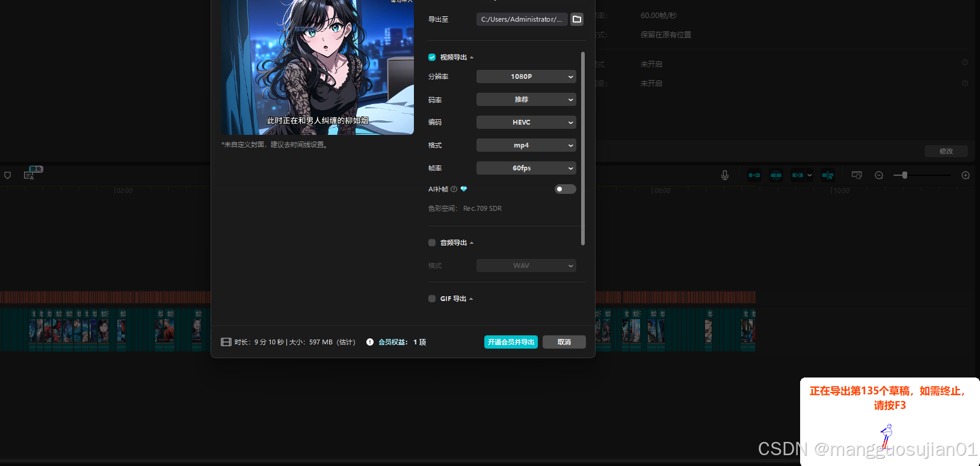Click the export path input field
Screen dimensions: 980x466
(522, 19)
